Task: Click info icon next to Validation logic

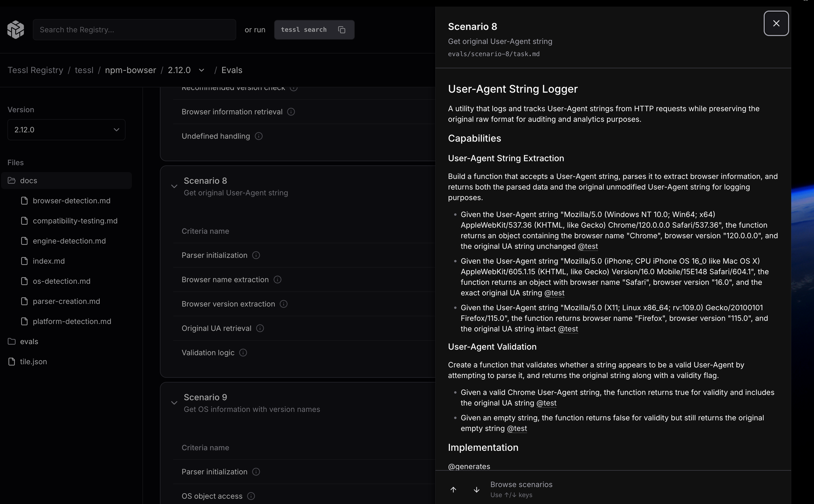Action: (x=243, y=353)
